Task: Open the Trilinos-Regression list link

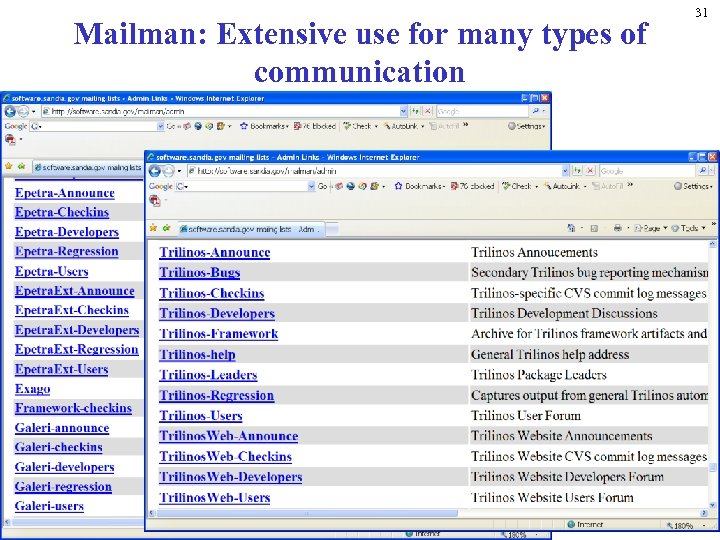Action: click(x=216, y=396)
